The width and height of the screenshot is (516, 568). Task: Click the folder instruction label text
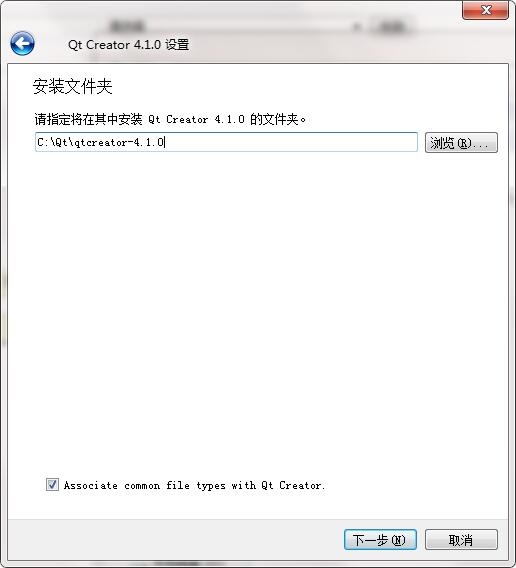pyautogui.click(x=170, y=119)
